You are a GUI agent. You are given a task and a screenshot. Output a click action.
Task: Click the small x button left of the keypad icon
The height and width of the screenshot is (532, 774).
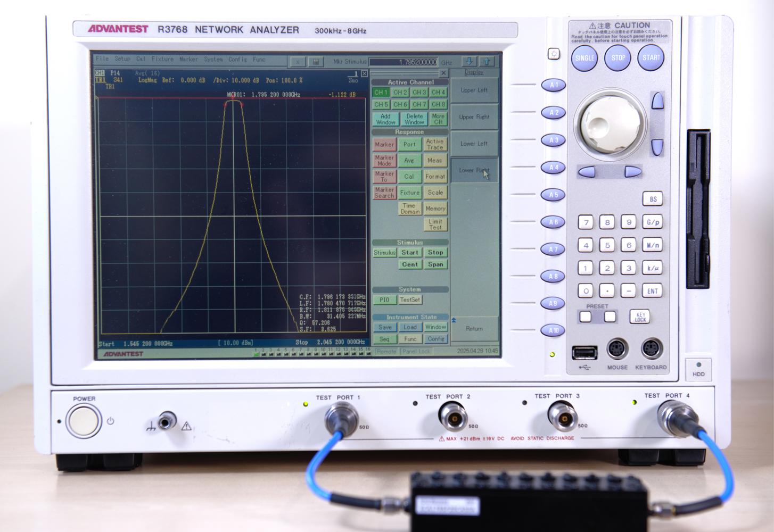coord(298,62)
